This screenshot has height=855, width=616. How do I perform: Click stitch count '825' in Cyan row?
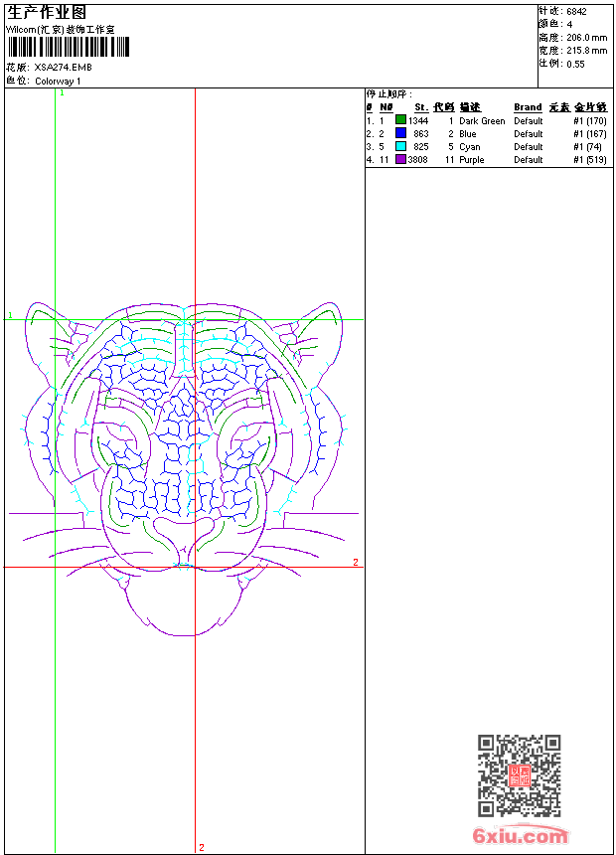click(x=421, y=147)
